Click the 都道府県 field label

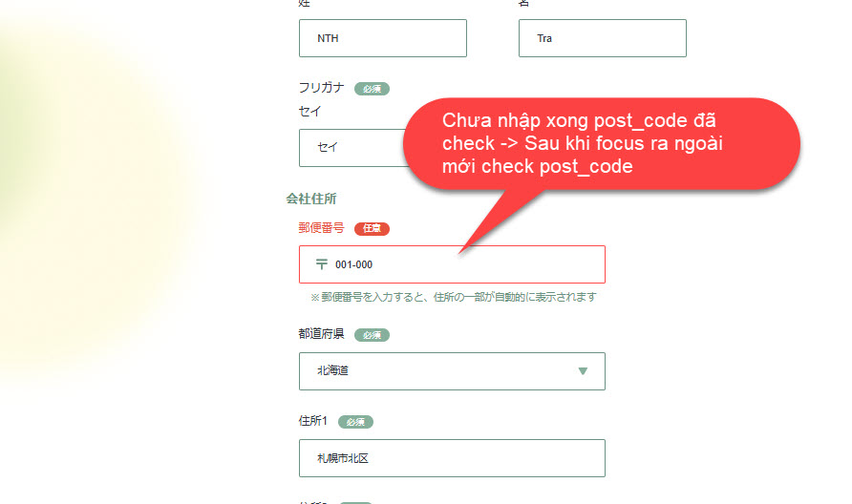click(321, 333)
